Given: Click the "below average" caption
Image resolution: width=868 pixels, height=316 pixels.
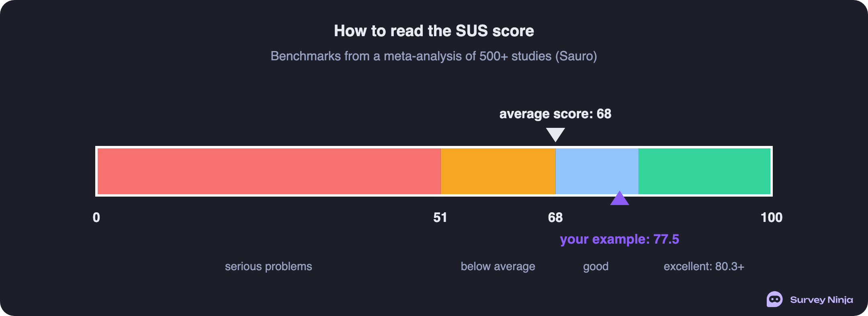Looking at the screenshot, I should pyautogui.click(x=498, y=267).
